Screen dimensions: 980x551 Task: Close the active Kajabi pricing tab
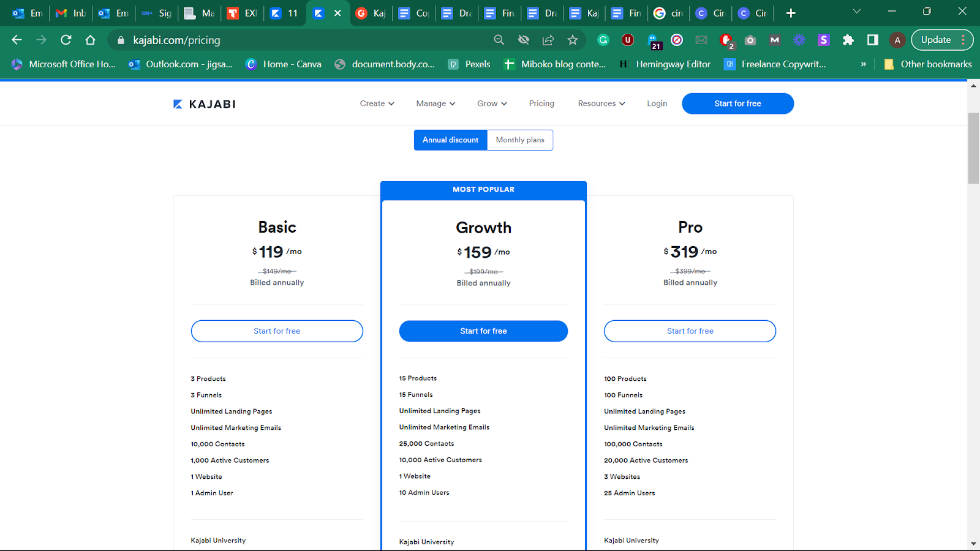point(337,13)
